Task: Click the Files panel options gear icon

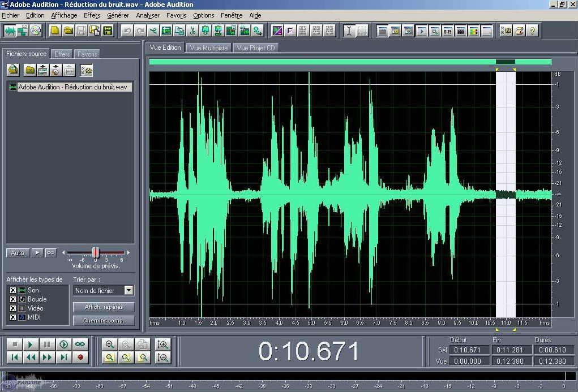Action: [x=86, y=70]
